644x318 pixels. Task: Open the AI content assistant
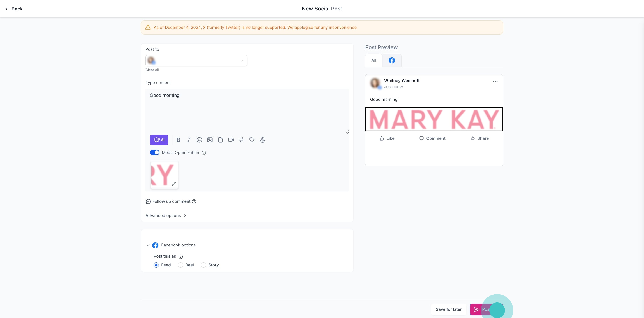pos(159,140)
